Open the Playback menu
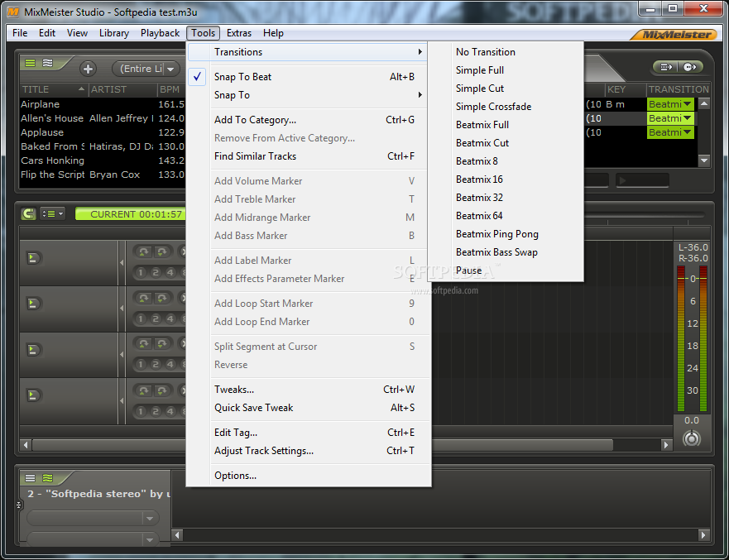Image resolution: width=729 pixels, height=560 pixels. [x=160, y=33]
